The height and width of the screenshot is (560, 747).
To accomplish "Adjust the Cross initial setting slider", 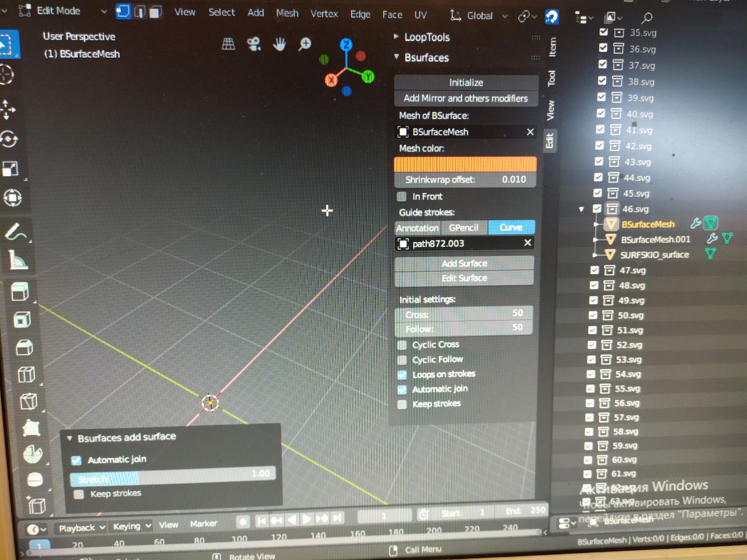I will (464, 314).
